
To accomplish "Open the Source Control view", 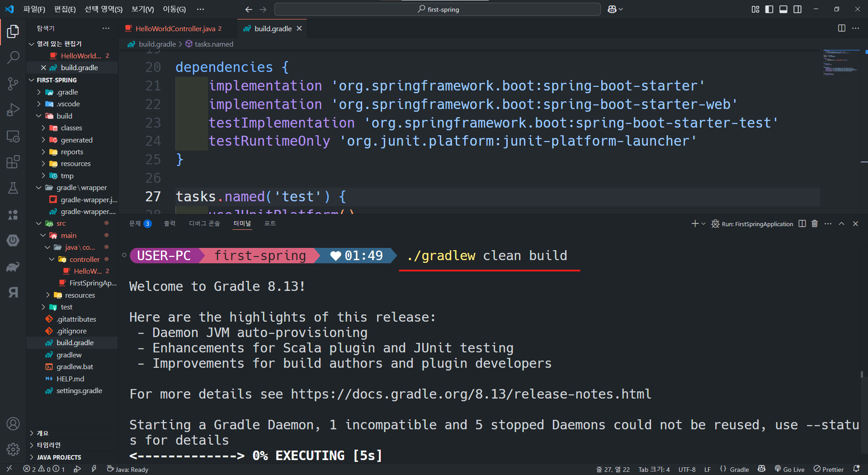I will 13,84.
